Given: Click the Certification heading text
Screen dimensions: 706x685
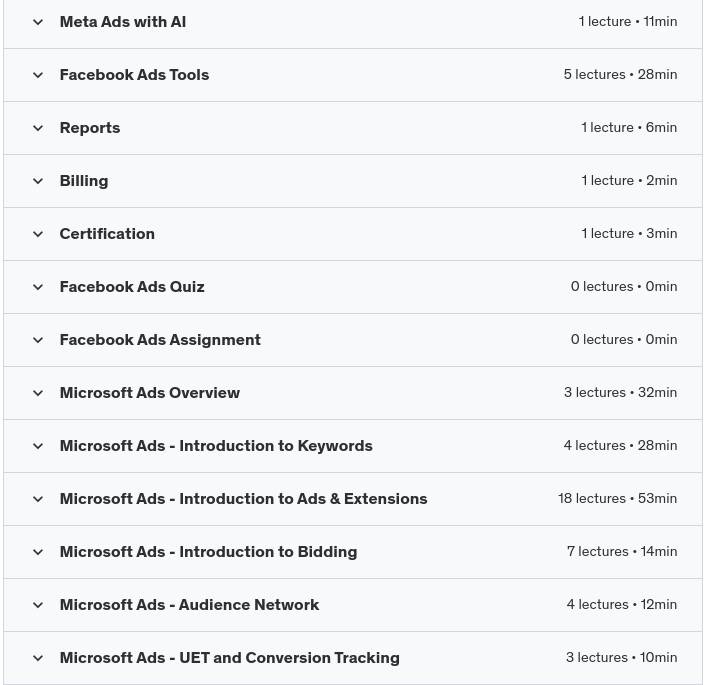Looking at the screenshot, I should tap(107, 234).
